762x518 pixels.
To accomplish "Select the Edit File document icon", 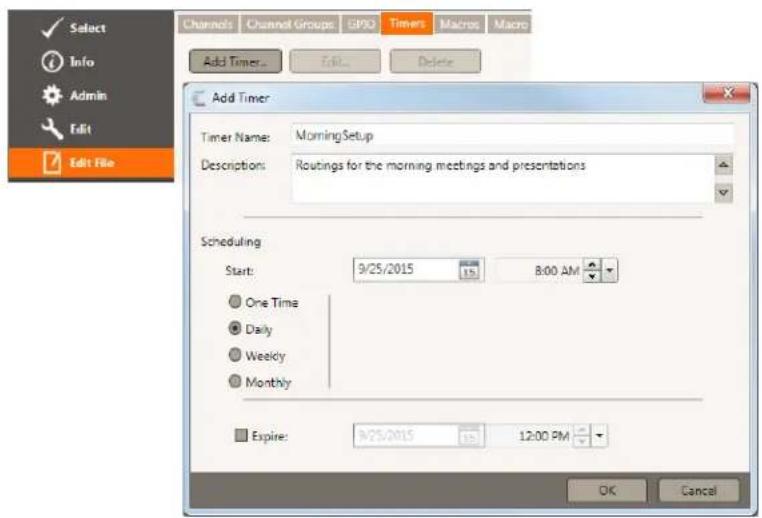I will pos(52,163).
